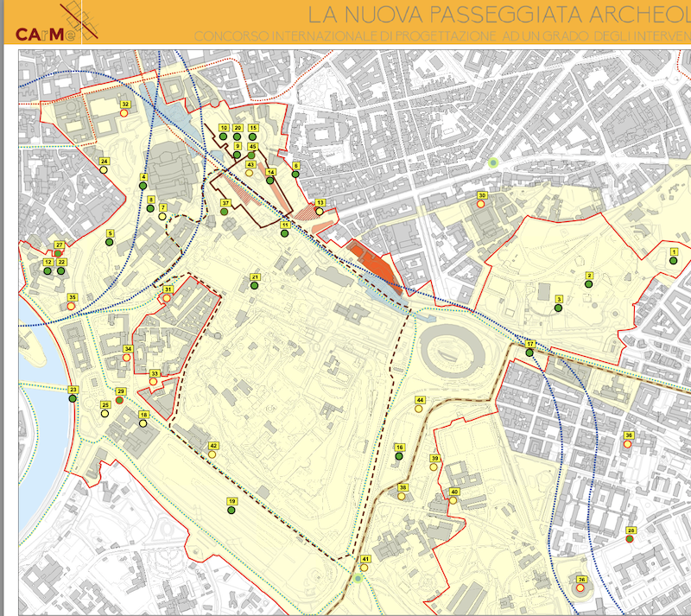Select map marker number 24
This screenshot has width=691, height=616.
click(x=104, y=169)
